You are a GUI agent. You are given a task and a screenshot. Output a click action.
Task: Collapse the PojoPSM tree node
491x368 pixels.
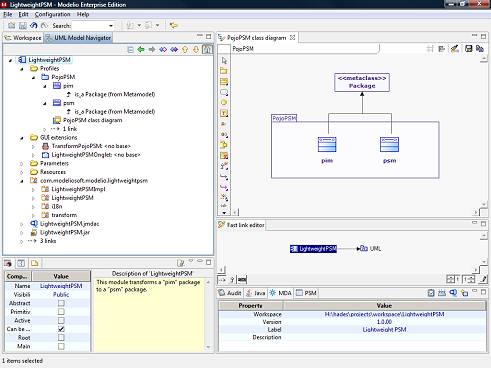(x=33, y=77)
